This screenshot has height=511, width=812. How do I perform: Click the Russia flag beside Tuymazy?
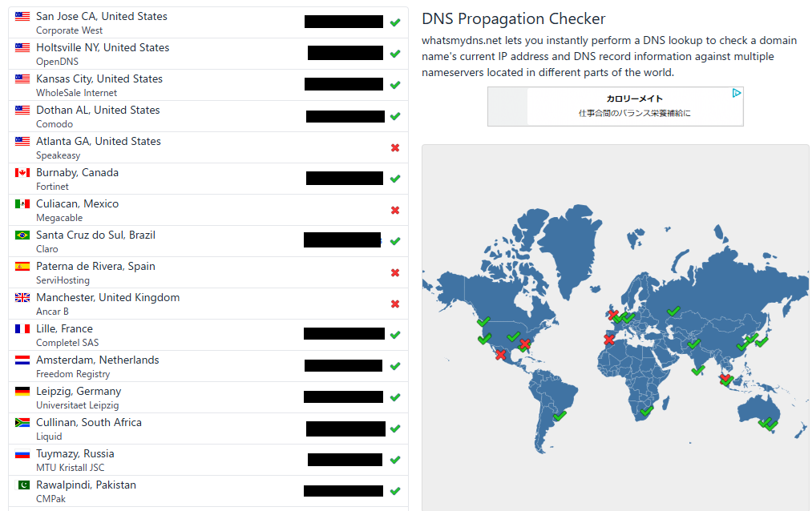(x=22, y=453)
